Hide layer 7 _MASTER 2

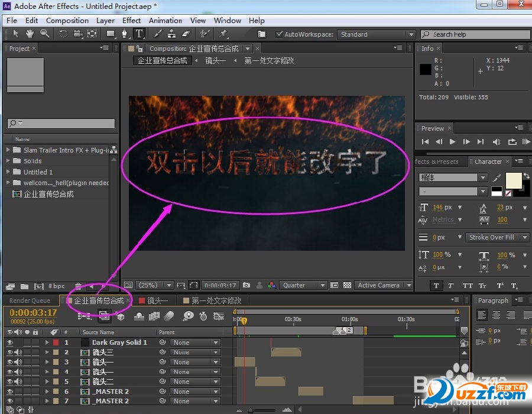pos(10,401)
